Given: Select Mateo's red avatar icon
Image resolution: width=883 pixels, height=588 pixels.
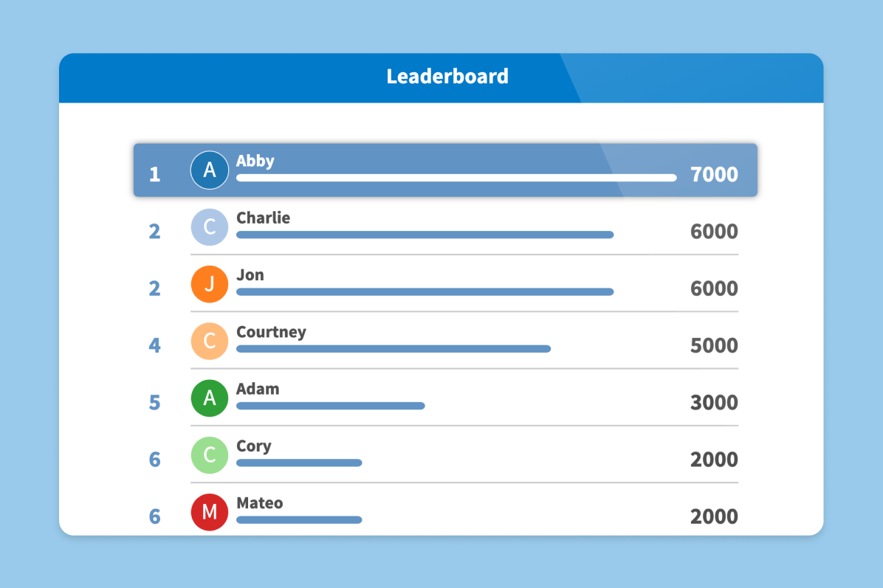Looking at the screenshot, I should (x=210, y=512).
